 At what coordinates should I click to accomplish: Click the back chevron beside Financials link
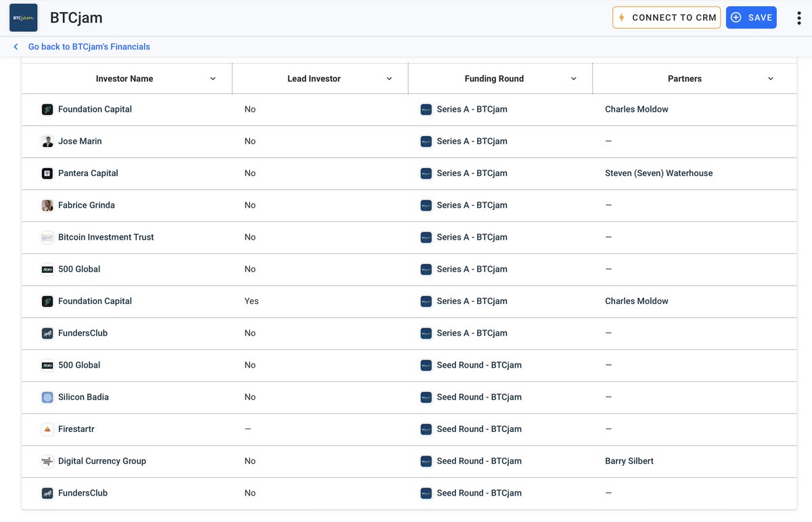[x=16, y=47]
